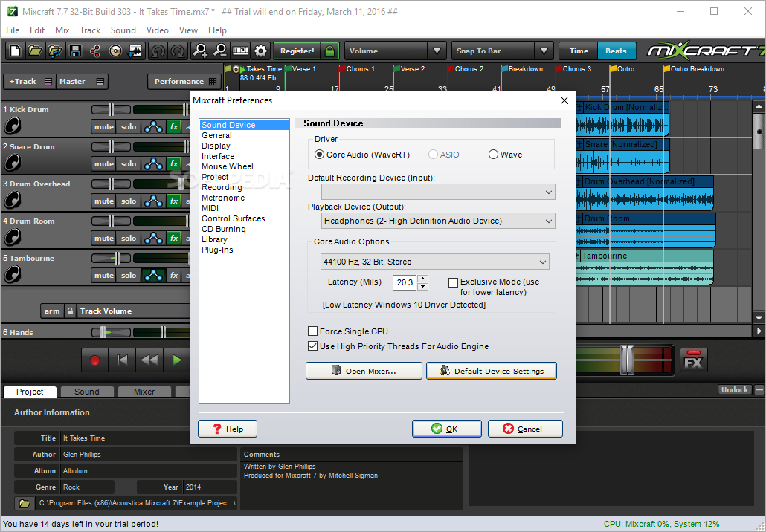Click the Open Mixer... button
The width and height of the screenshot is (766, 532).
[x=364, y=371]
